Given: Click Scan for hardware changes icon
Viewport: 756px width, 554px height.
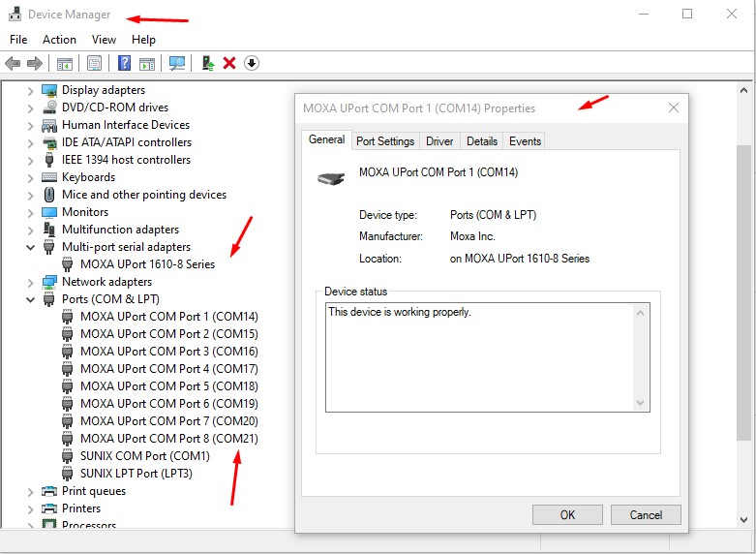Looking at the screenshot, I should [x=177, y=63].
